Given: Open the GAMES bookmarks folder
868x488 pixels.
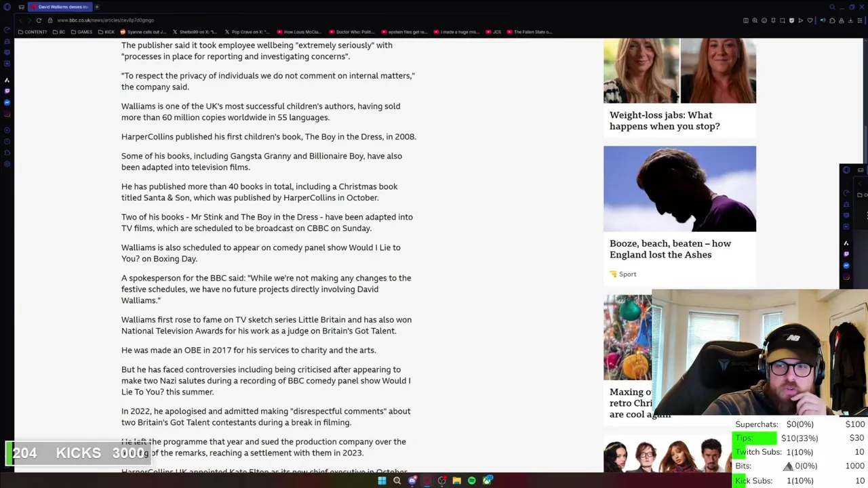Looking at the screenshot, I should [x=81, y=32].
